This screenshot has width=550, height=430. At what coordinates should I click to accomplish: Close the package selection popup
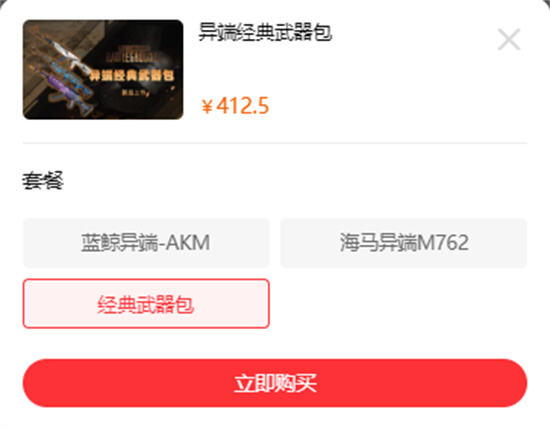pyautogui.click(x=509, y=39)
